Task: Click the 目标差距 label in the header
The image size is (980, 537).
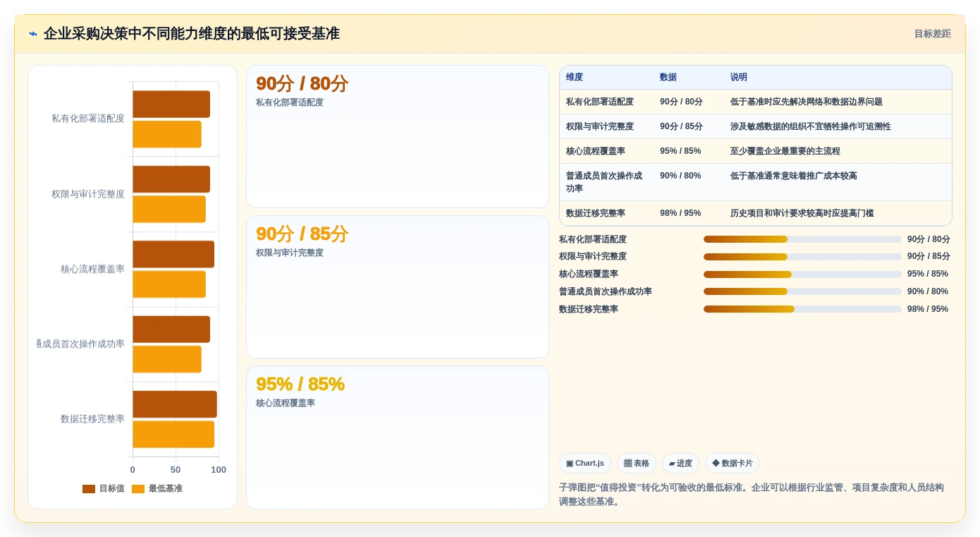Action: [932, 34]
